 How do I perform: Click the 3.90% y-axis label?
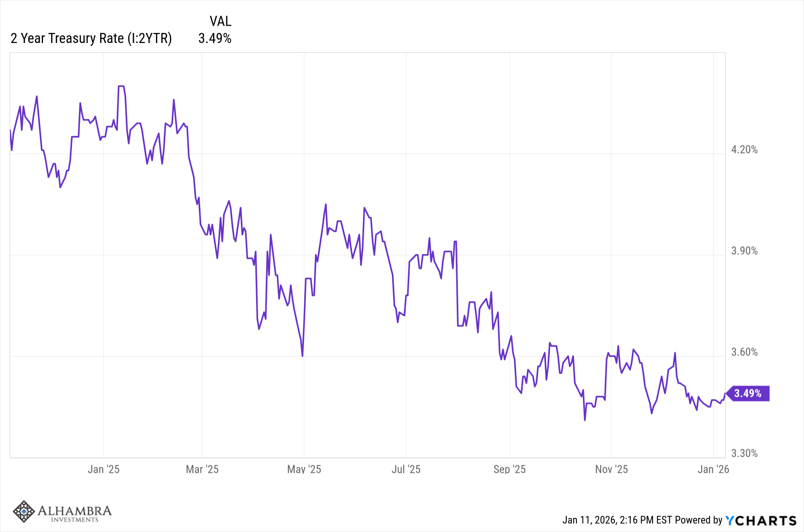click(744, 251)
